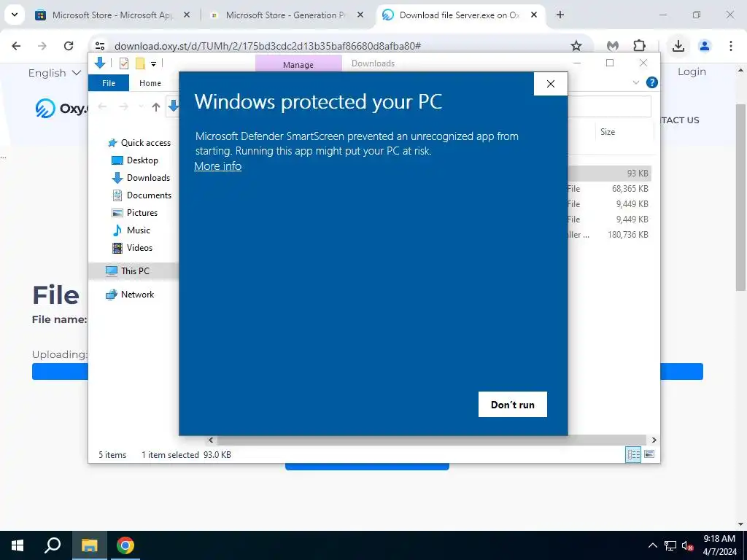Open Chrome profile avatar
The height and width of the screenshot is (560, 747).
tap(705, 46)
